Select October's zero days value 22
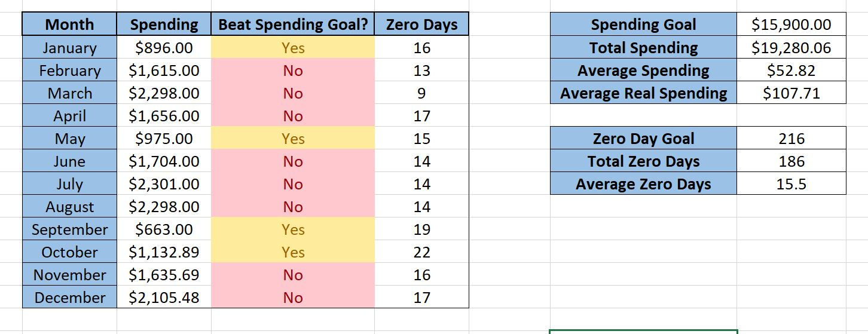Viewport: 868px width, 334px height. [421, 252]
